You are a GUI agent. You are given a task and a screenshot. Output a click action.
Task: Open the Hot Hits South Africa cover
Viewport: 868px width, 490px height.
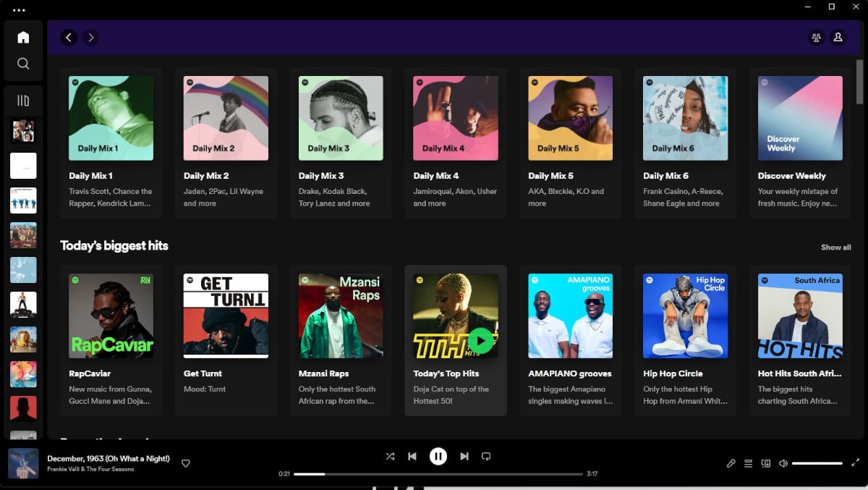pos(800,316)
